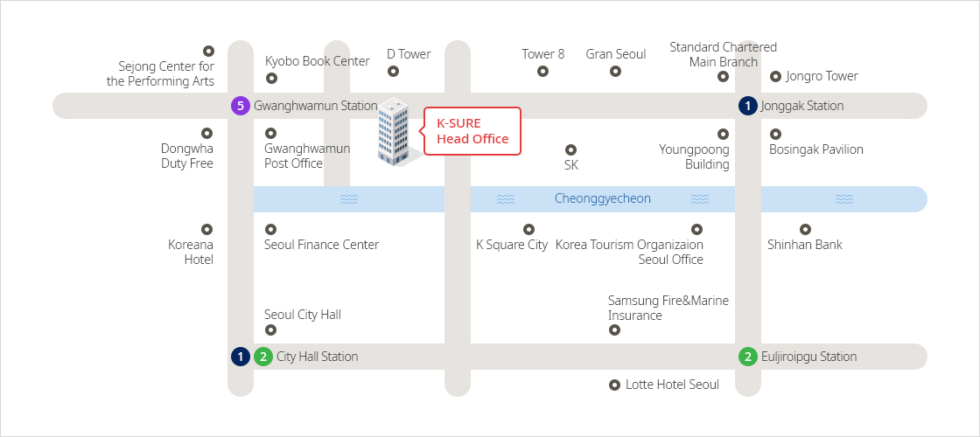Select the Tower 8 marker dot
The image size is (980, 437).
542,71
